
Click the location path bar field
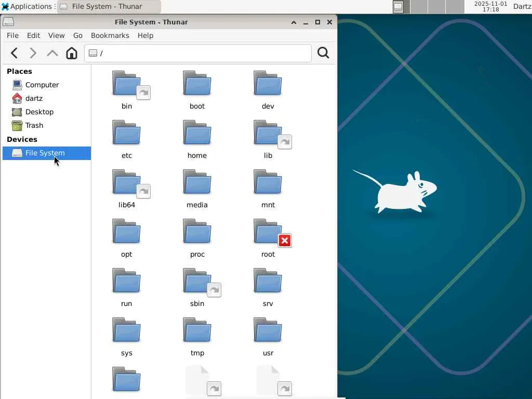click(198, 54)
